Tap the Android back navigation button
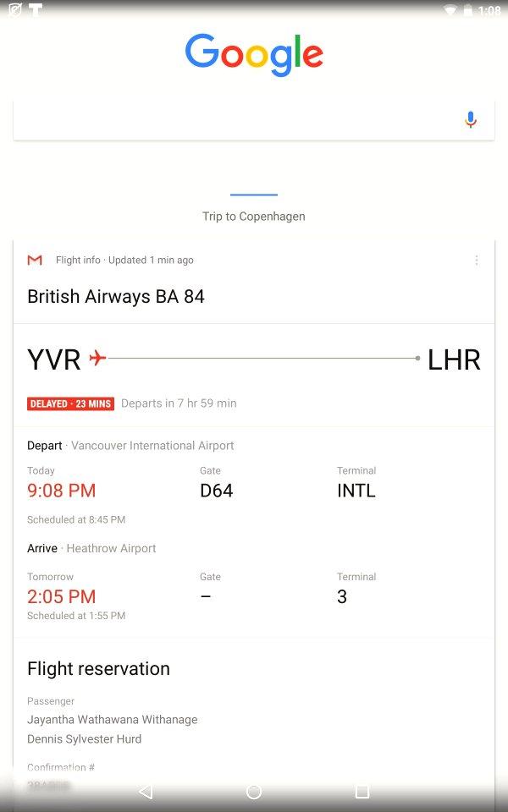The height and width of the screenshot is (812, 508). click(146, 792)
